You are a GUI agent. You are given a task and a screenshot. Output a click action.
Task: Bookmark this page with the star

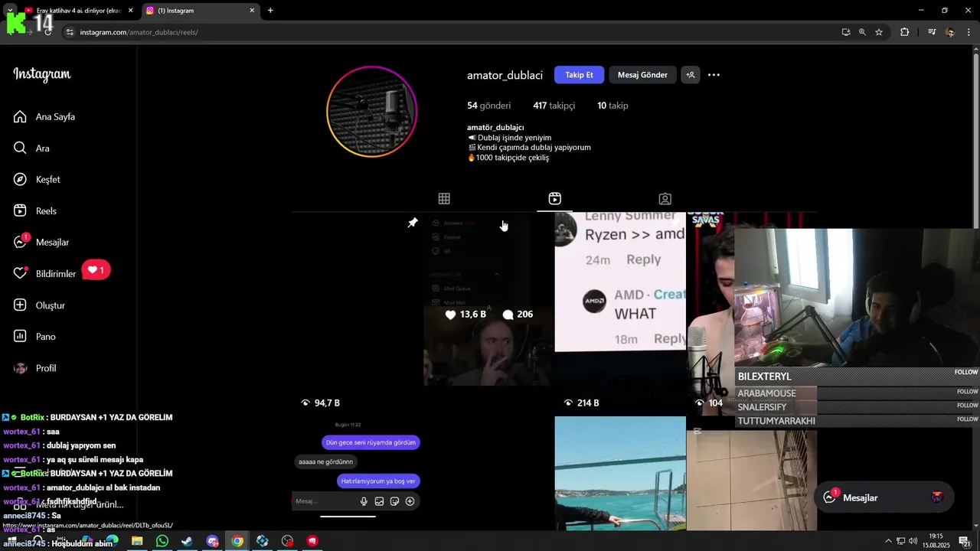[x=879, y=32]
